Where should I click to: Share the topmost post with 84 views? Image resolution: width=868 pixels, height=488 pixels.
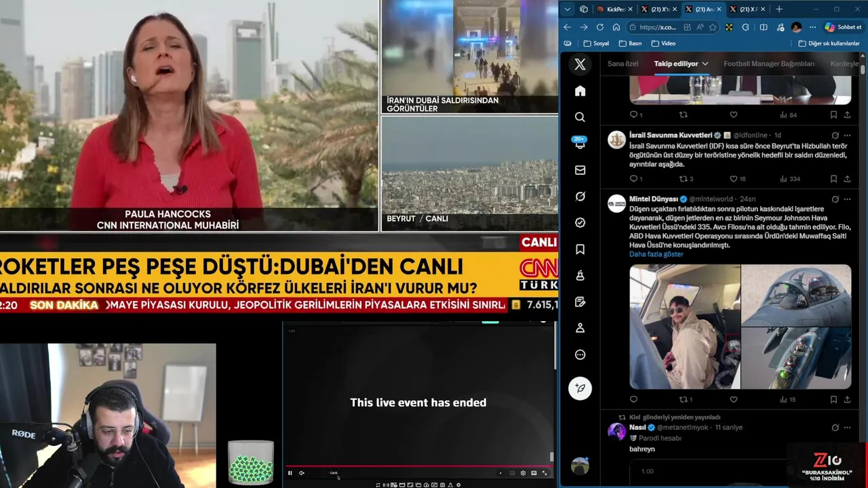pyautogui.click(x=847, y=115)
